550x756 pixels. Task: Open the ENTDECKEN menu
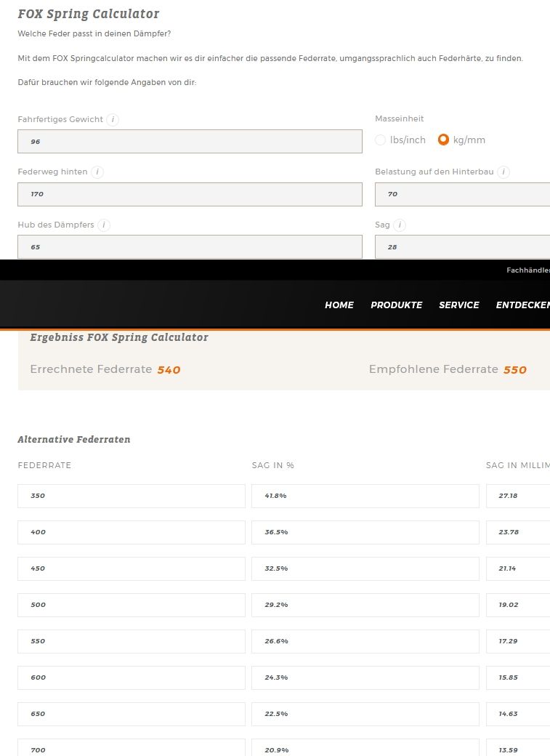[x=522, y=305]
